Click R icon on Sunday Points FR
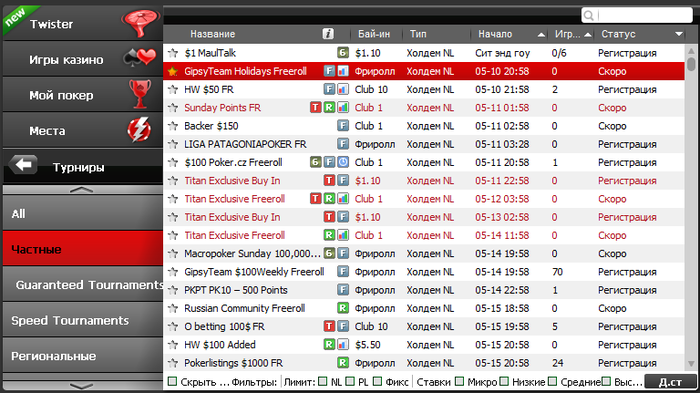 (329, 108)
